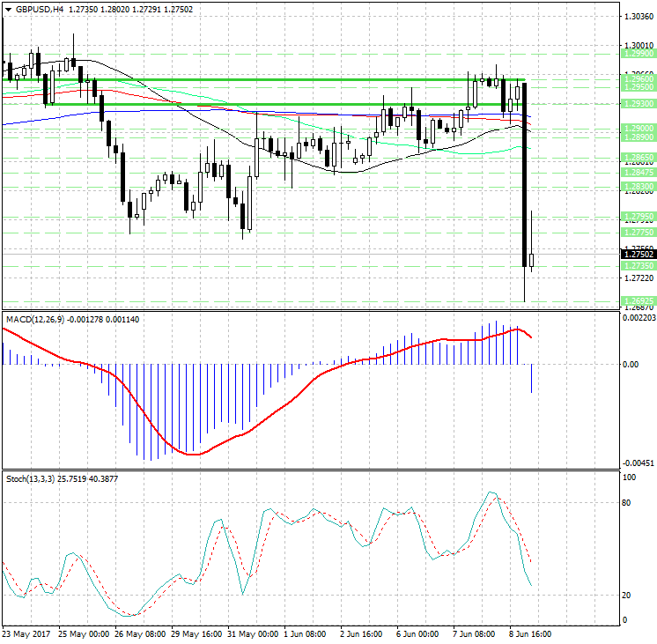657x644 pixels.
Task: Click the 1.28900 level price label
Action: point(639,137)
